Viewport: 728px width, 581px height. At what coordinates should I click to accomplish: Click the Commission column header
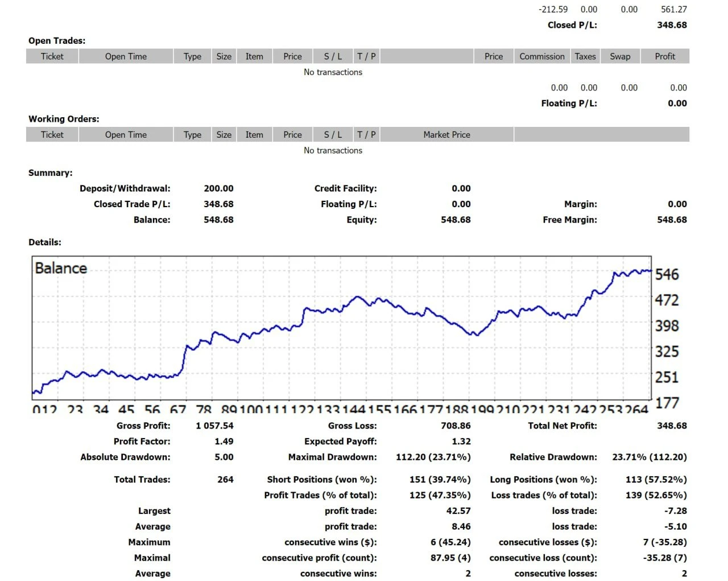tap(541, 56)
